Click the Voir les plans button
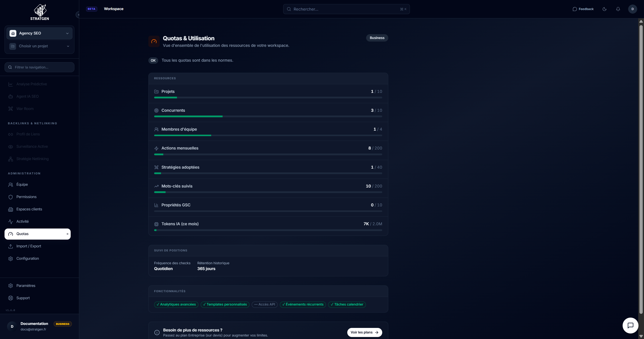 click(x=364, y=332)
